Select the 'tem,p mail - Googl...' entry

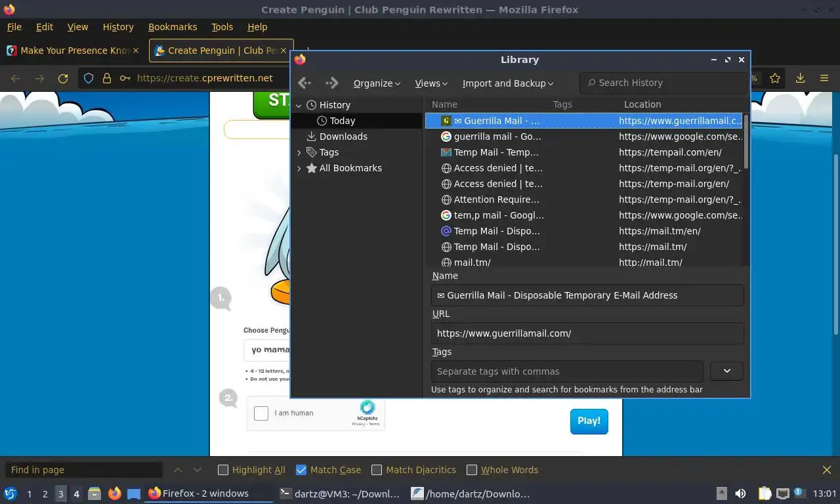584,215
